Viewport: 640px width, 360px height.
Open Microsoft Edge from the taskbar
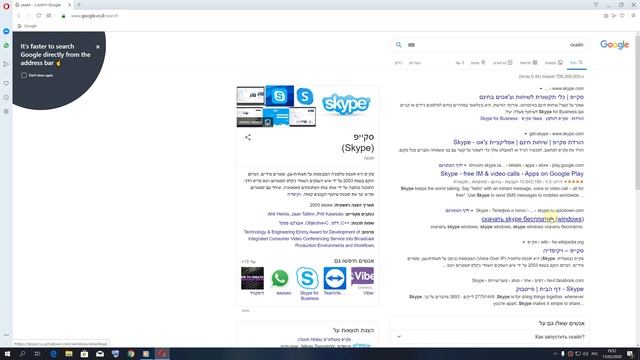pos(53,354)
